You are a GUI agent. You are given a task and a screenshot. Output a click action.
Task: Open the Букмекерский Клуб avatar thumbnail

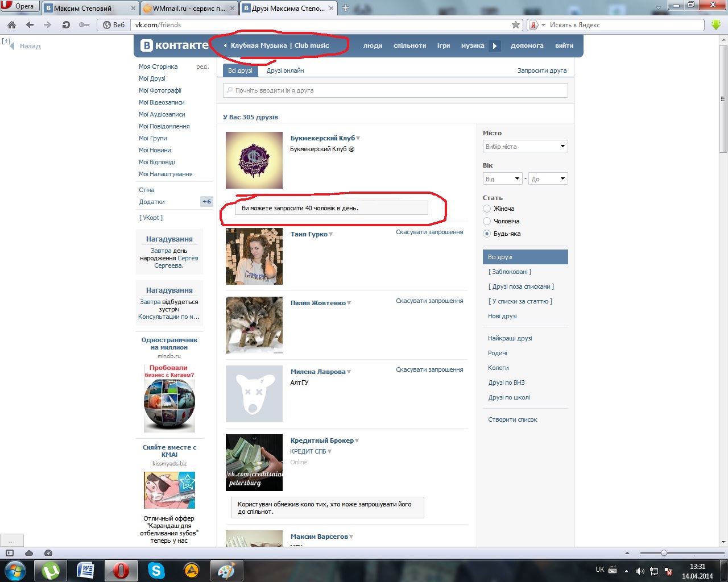point(254,160)
